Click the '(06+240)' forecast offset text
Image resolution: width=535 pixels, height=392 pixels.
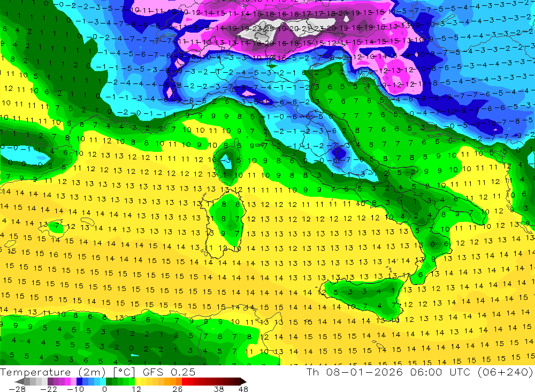coord(505,372)
